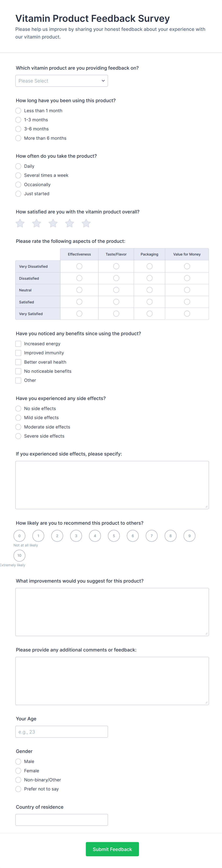Viewport: 222px width, 868px height.
Task: Check the Other benefits option
Action: tap(18, 380)
